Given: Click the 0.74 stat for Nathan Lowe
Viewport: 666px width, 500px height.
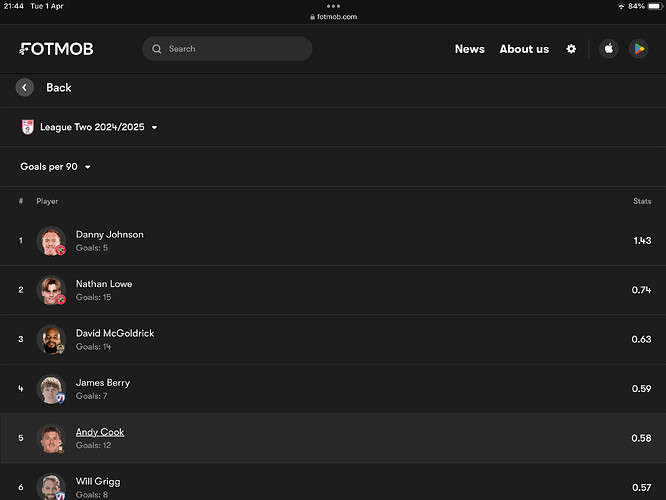Looking at the screenshot, I should [x=641, y=290].
